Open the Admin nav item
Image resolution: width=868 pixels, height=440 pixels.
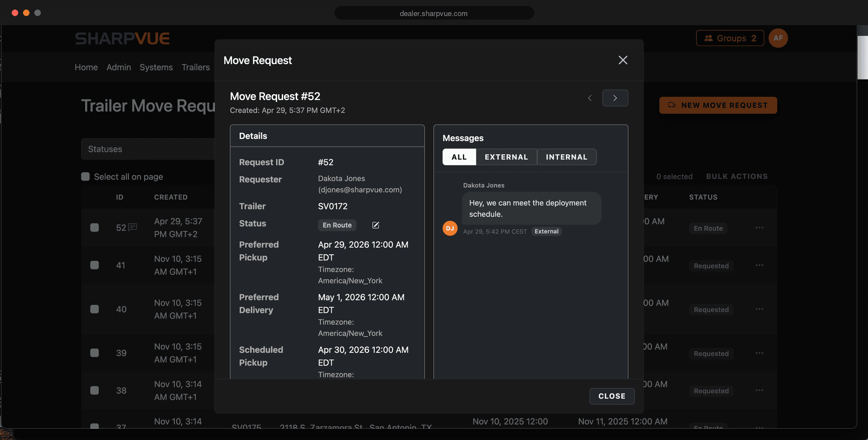click(119, 67)
